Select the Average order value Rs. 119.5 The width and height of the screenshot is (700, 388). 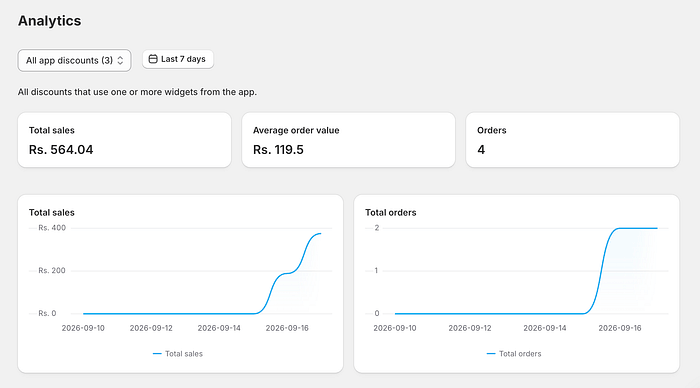[x=278, y=150]
